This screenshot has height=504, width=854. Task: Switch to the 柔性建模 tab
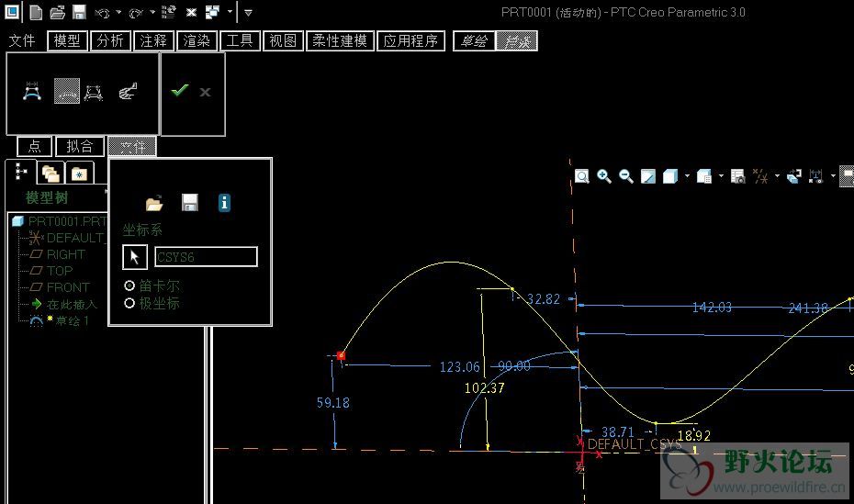[x=341, y=40]
